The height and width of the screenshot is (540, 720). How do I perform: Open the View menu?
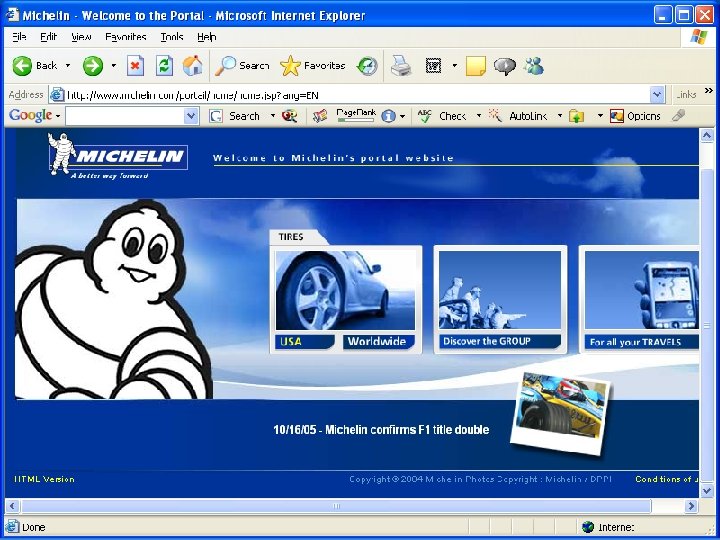point(81,37)
